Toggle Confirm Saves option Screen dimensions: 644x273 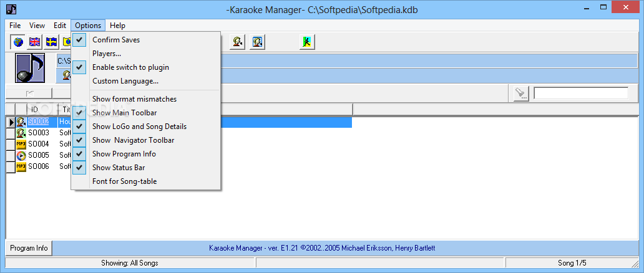tap(146, 40)
